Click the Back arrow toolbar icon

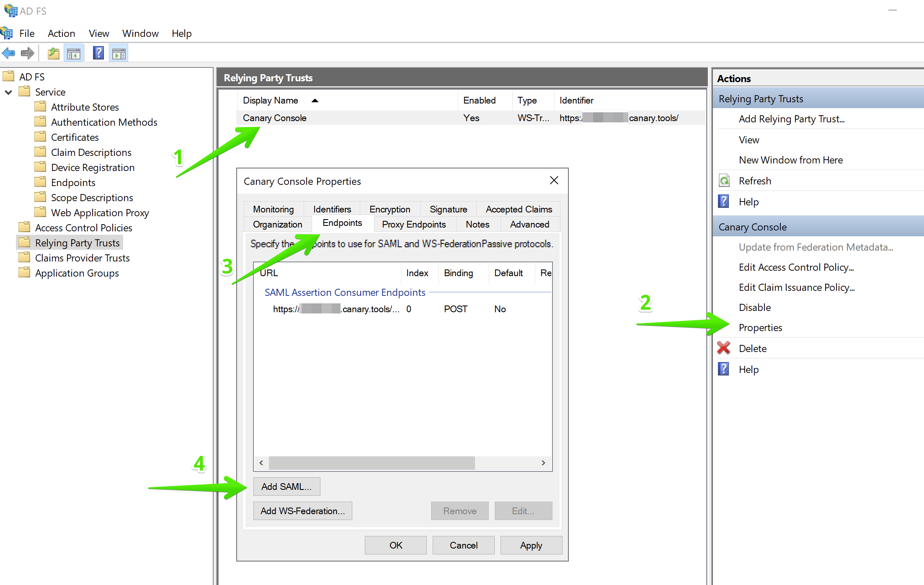pyautogui.click(x=8, y=53)
